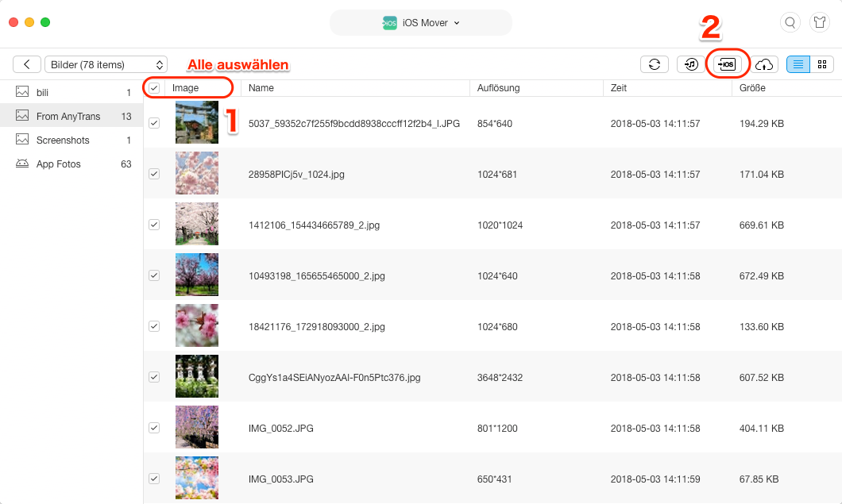The width and height of the screenshot is (842, 504).
Task: Open the thumbnail of 10493198_165655465000_2.jpg
Action: point(197,275)
